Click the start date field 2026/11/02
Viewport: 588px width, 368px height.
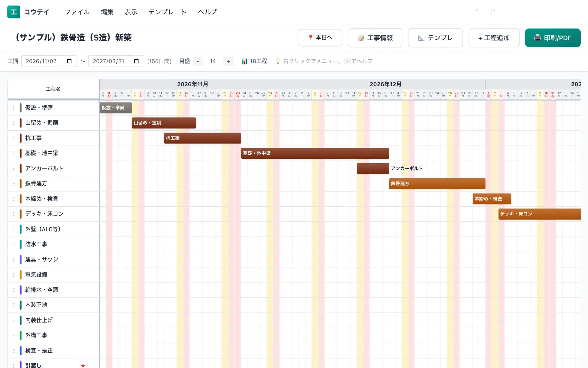point(49,61)
